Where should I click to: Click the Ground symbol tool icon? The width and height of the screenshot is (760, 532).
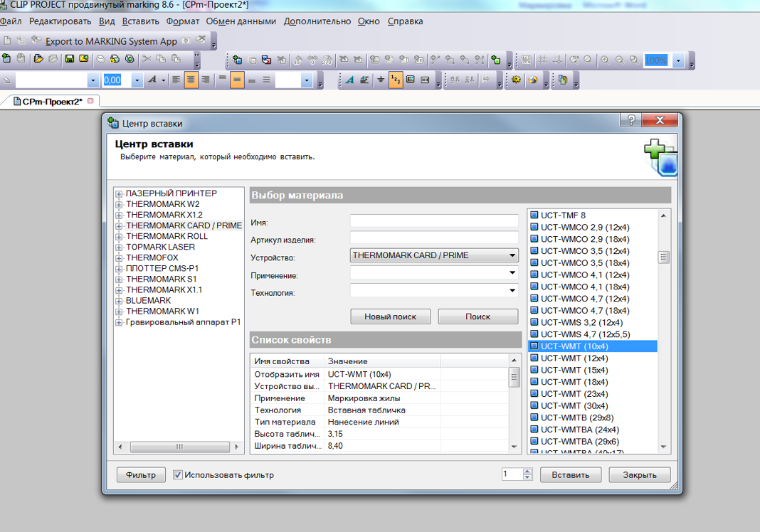381,80
